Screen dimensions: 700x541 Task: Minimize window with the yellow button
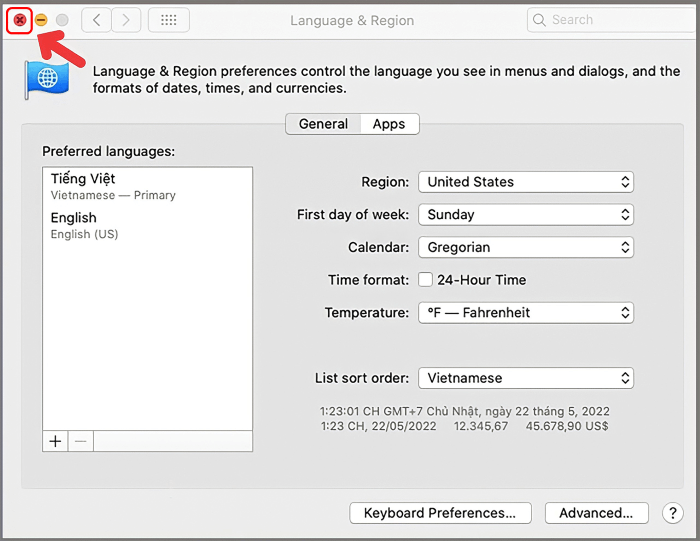[41, 20]
